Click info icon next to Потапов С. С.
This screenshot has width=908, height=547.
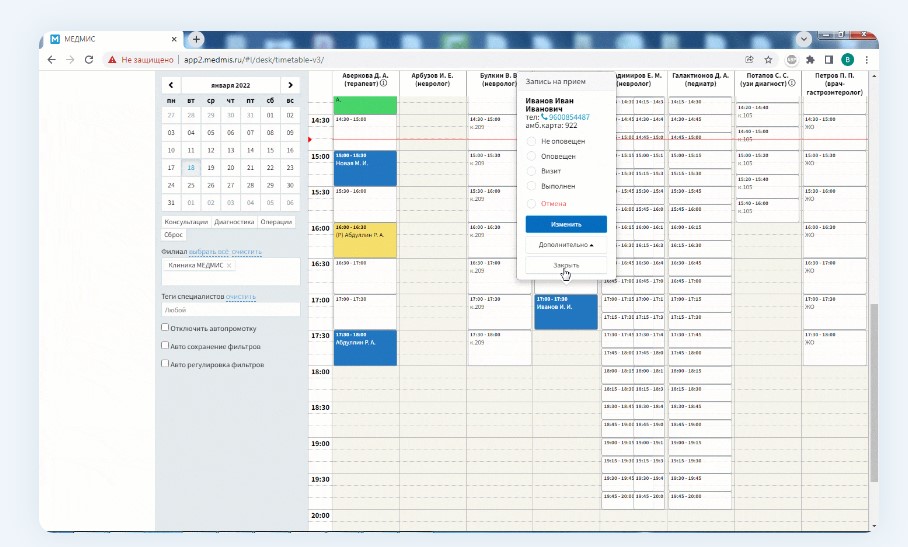click(792, 83)
